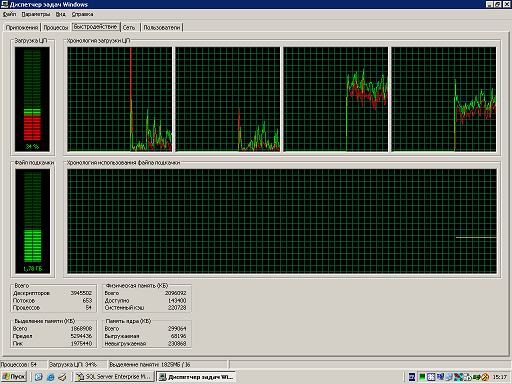Click the Task Manager title bar icon
The width and height of the screenshot is (512, 384).
5,4
